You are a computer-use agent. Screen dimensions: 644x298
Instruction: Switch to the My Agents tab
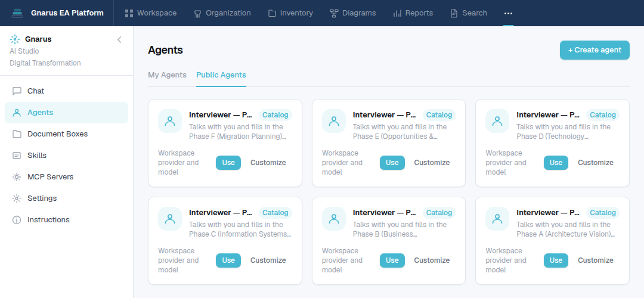(167, 75)
